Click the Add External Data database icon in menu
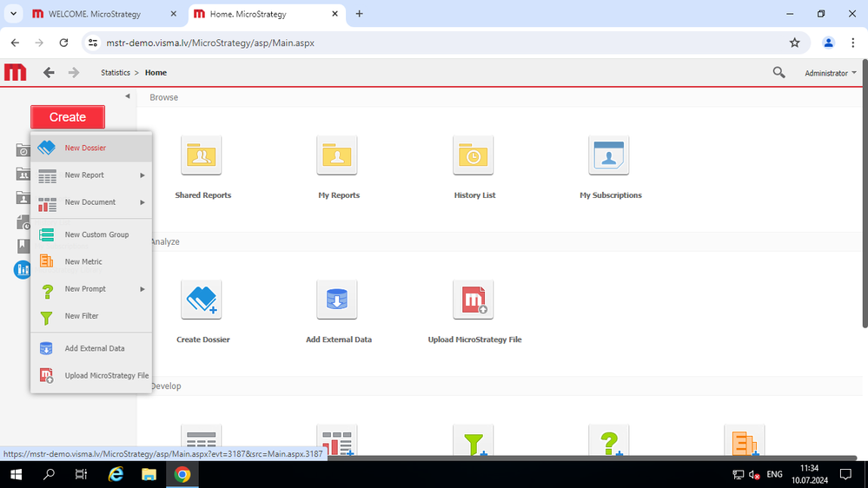This screenshot has height=488, width=868. pos(46,348)
